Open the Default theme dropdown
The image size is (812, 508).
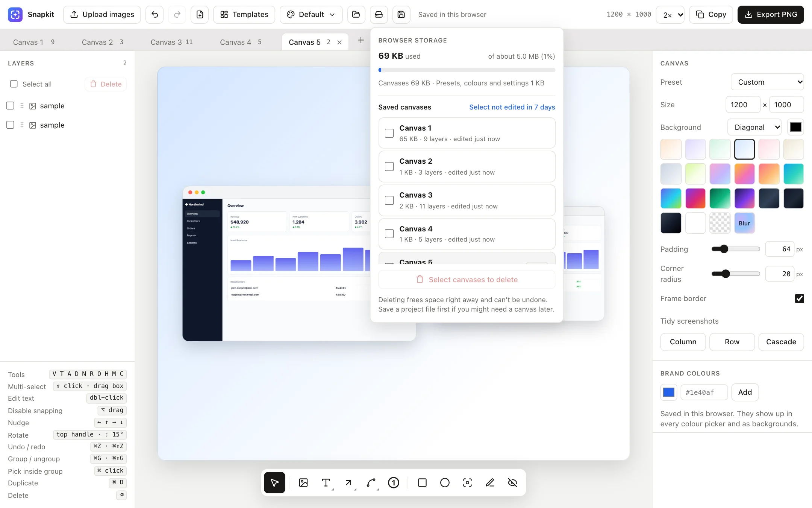pyautogui.click(x=311, y=15)
